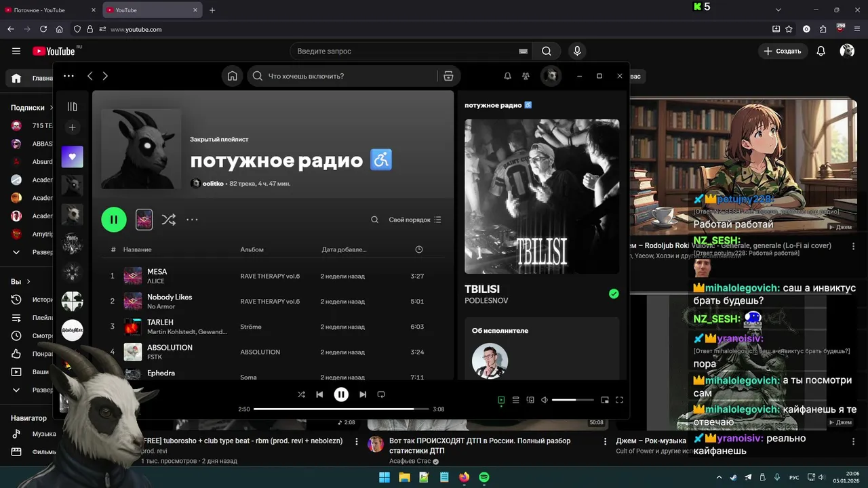This screenshot has height=488, width=868.
Task: Open the Firefox application hamburger menu
Action: point(857,29)
